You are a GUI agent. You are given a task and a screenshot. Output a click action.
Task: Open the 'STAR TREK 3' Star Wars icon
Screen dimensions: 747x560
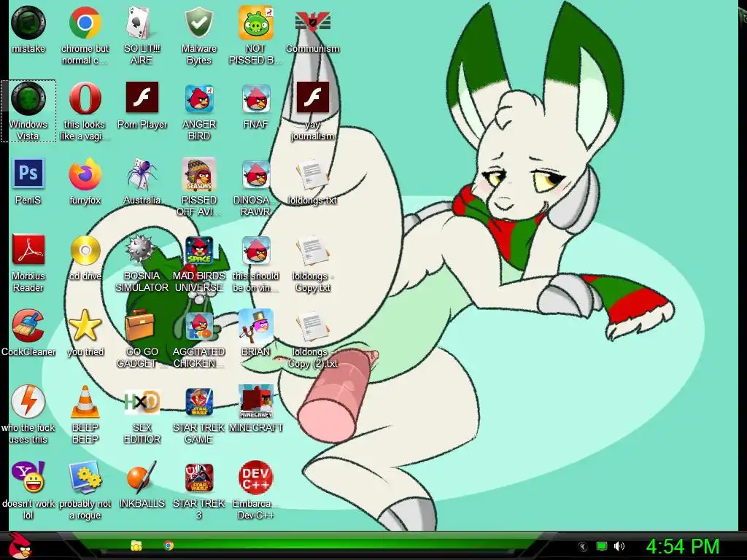click(x=198, y=478)
